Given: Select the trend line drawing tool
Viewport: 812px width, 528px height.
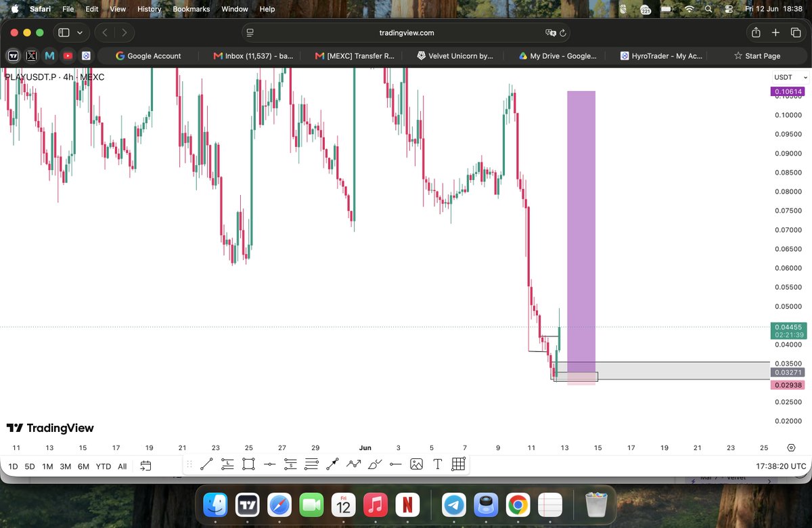Looking at the screenshot, I should 206,464.
